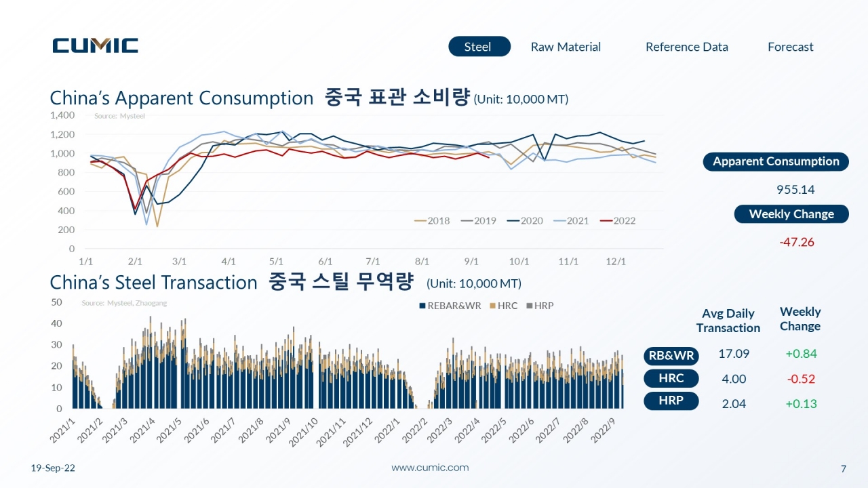Switch to the Reference Data tab

click(x=686, y=47)
